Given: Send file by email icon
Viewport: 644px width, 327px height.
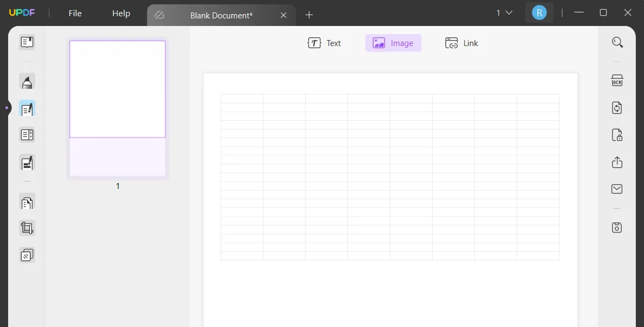Looking at the screenshot, I should (x=617, y=189).
